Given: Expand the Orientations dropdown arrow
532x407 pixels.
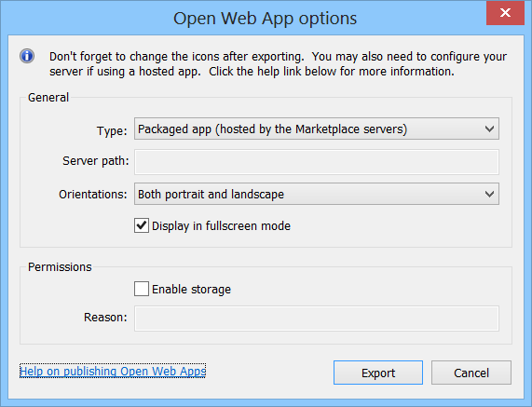Looking at the screenshot, I should [x=489, y=194].
